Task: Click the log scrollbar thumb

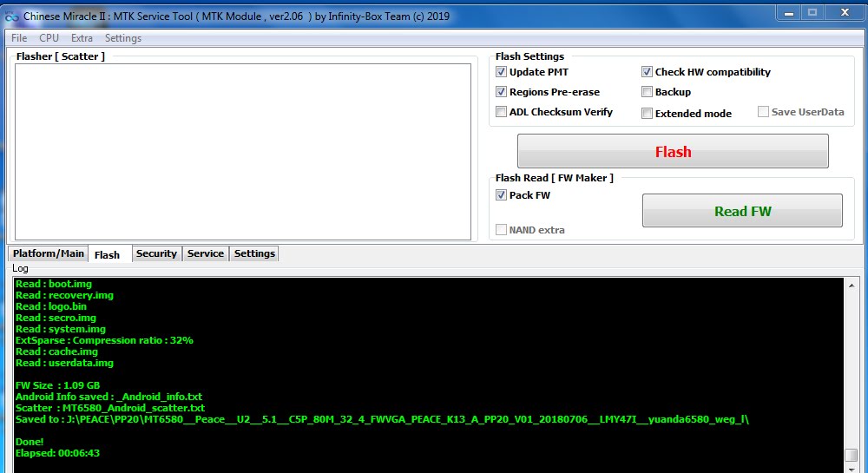Action: 852,455
